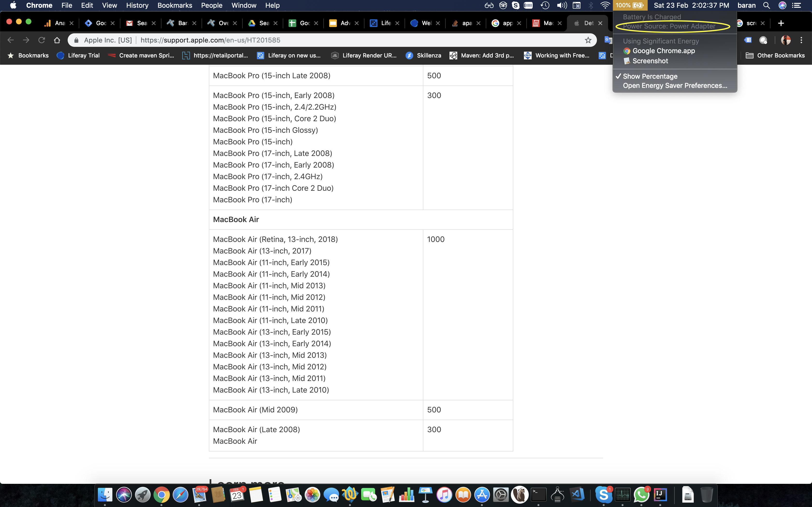Toggle Show Percentage in battery menu
The width and height of the screenshot is (812, 507).
point(650,77)
